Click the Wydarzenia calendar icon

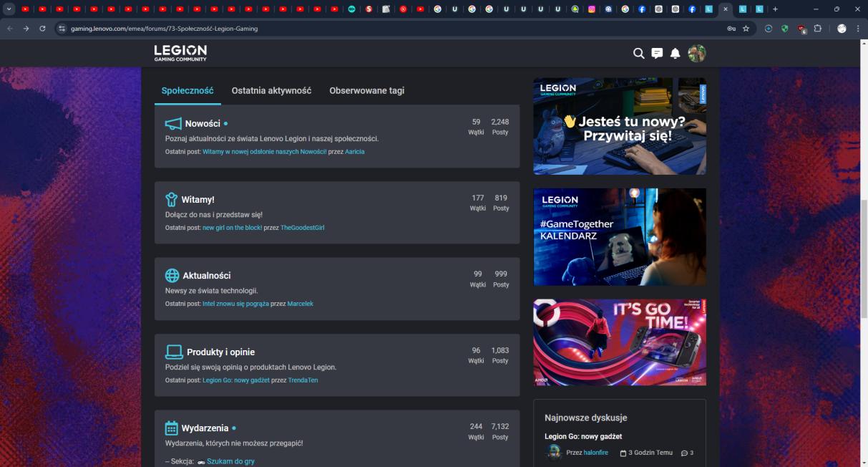pos(171,428)
